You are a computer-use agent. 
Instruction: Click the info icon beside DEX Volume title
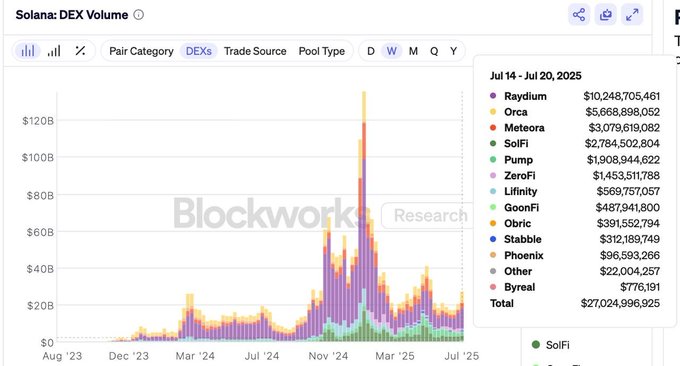[138, 15]
